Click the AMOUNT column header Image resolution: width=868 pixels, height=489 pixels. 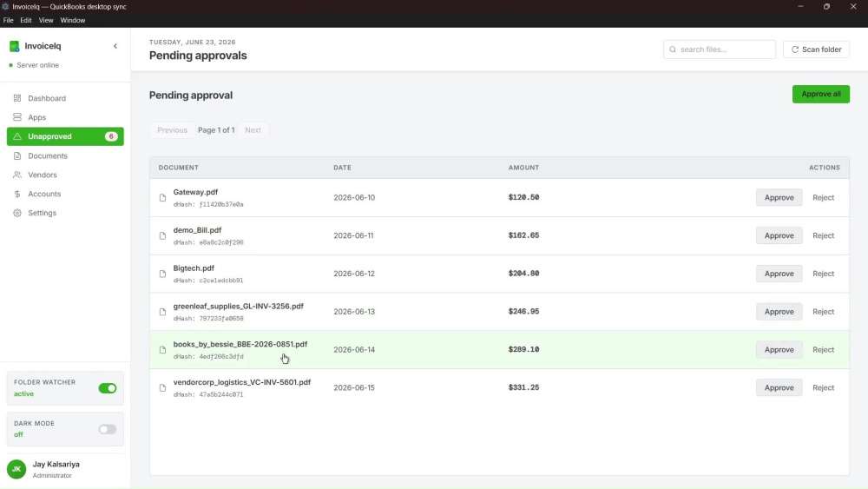click(x=523, y=168)
